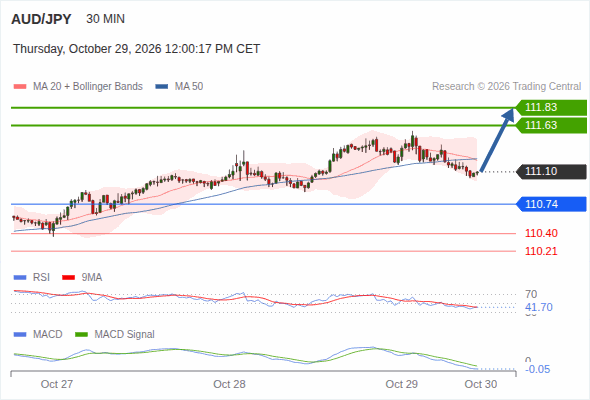This screenshot has width=590, height=400.
Task: Click the MA 20 + Bollinger Bands legend swatch
Action: pyautogui.click(x=20, y=87)
